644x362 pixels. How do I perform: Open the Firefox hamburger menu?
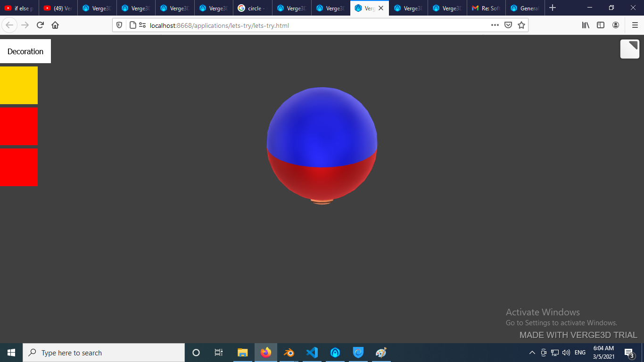point(635,25)
